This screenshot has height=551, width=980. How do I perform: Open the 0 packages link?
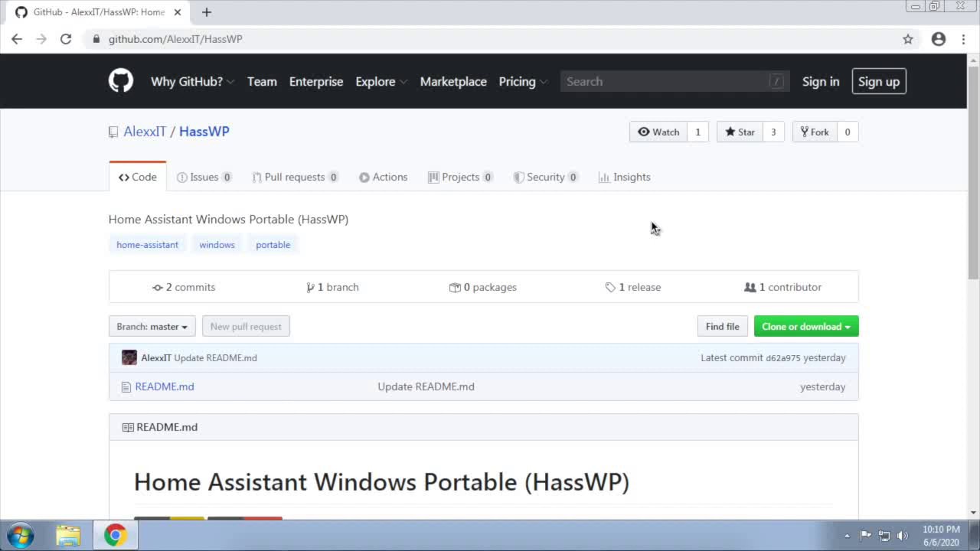pos(483,287)
